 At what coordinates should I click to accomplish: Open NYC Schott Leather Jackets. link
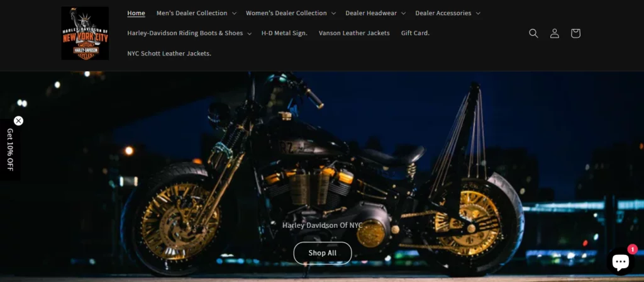pyautogui.click(x=169, y=54)
